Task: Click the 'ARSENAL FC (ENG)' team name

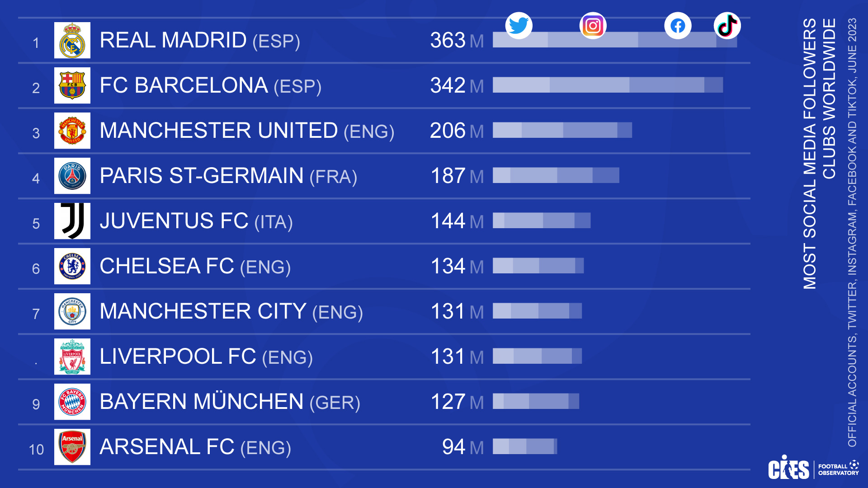Action: 195,447
